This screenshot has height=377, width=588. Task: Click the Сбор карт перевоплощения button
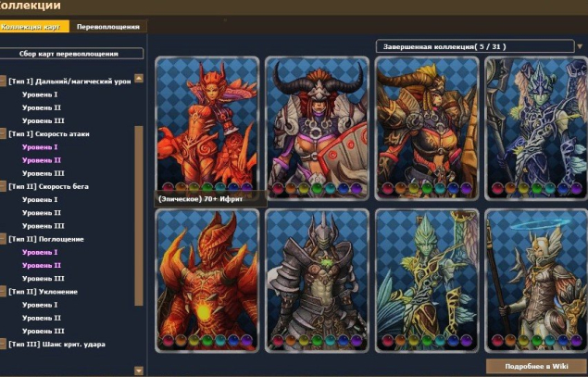tap(72, 54)
